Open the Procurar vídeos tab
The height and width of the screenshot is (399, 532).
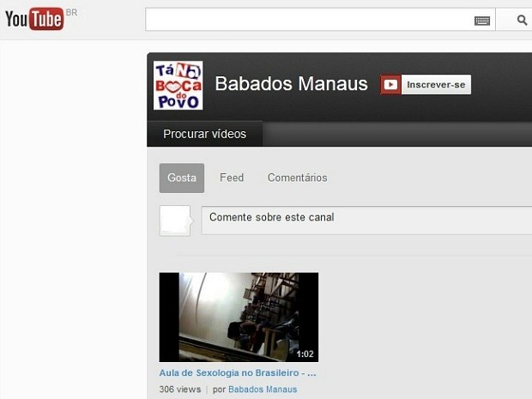204,134
